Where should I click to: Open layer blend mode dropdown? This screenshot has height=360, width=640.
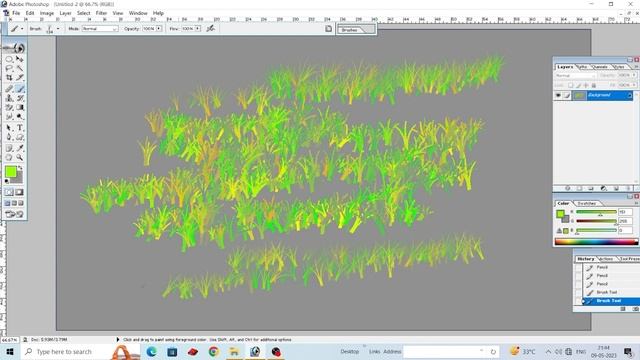click(x=575, y=76)
